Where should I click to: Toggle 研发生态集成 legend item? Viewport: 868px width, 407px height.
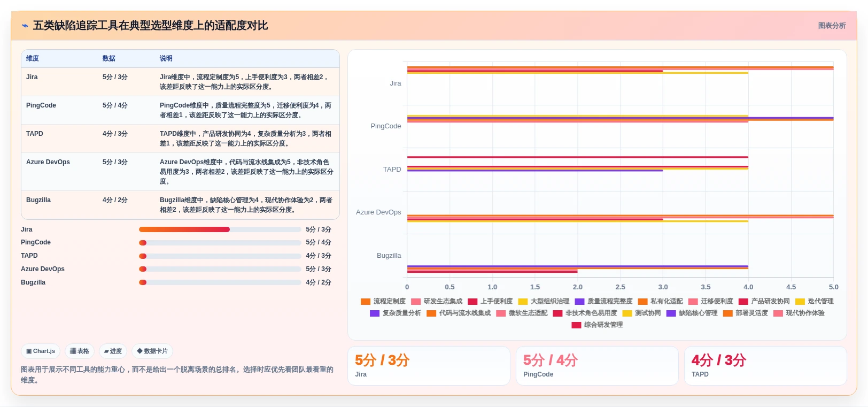[437, 302]
